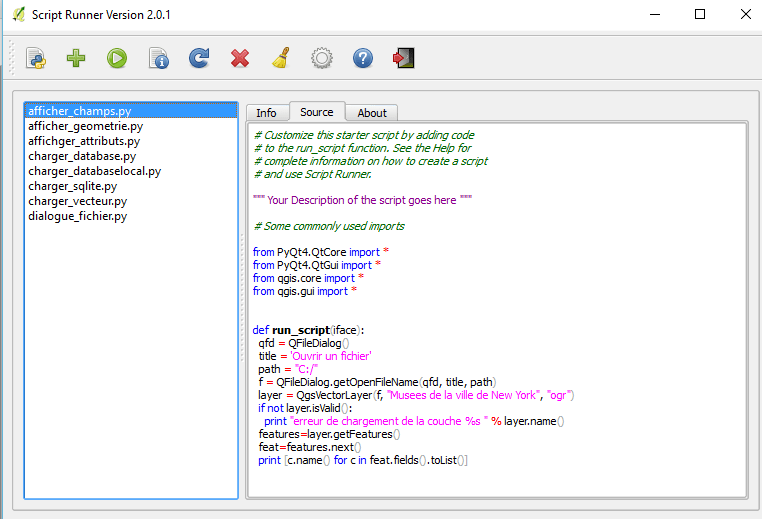Close the Script Runner window
762x519 pixels.
click(745, 14)
